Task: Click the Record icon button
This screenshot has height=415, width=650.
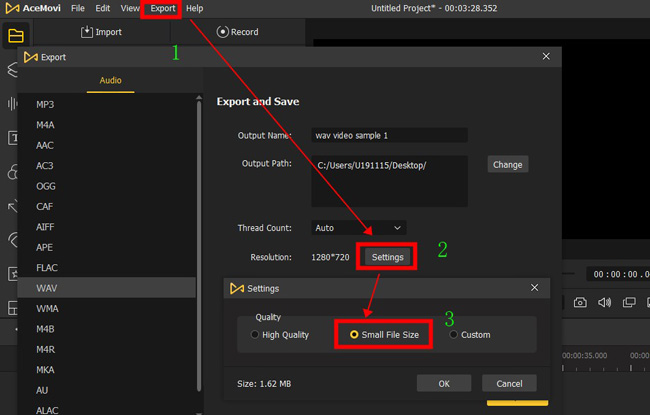Action: pyautogui.click(x=223, y=32)
